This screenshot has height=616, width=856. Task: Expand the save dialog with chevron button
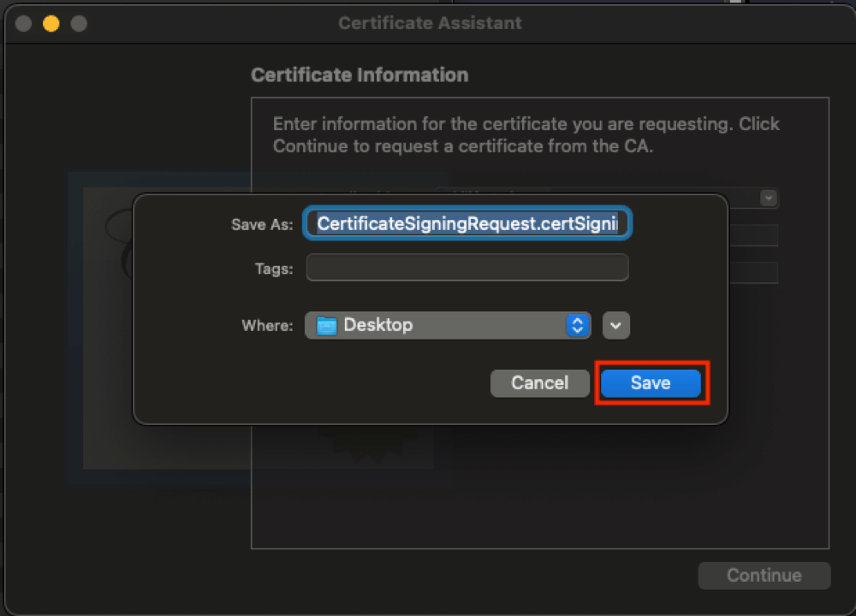[615, 326]
